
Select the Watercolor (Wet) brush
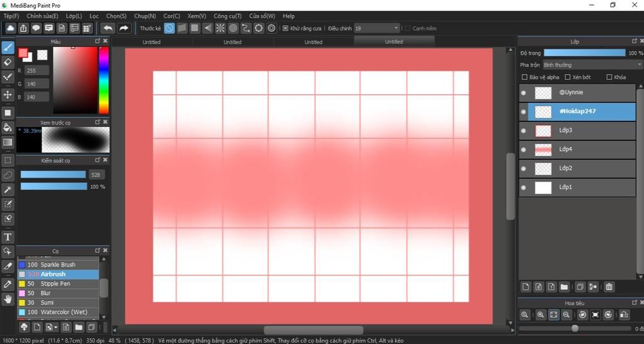click(58, 312)
